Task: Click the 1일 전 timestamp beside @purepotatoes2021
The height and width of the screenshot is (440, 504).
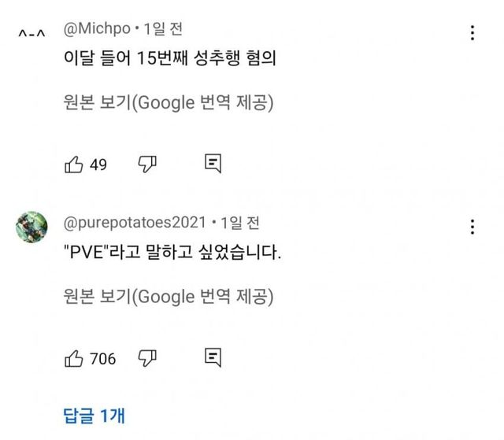Action: (240, 224)
